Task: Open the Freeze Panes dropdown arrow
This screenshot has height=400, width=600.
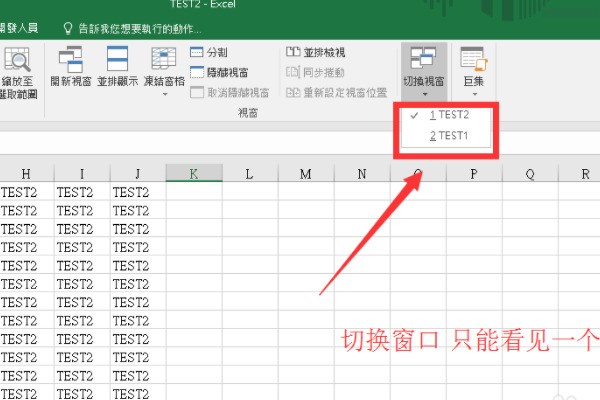Action: [x=165, y=95]
